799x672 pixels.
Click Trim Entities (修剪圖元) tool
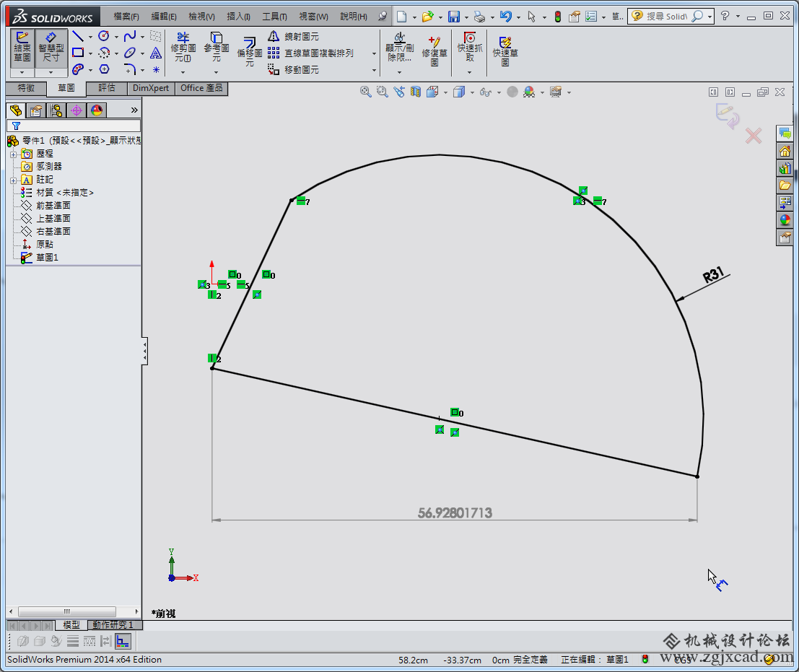(x=183, y=47)
